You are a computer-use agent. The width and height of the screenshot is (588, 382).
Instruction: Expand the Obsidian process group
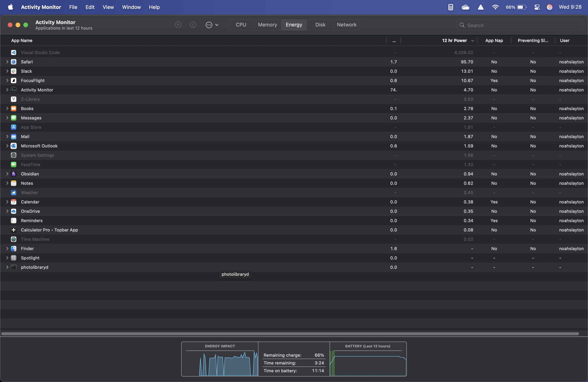(x=7, y=174)
